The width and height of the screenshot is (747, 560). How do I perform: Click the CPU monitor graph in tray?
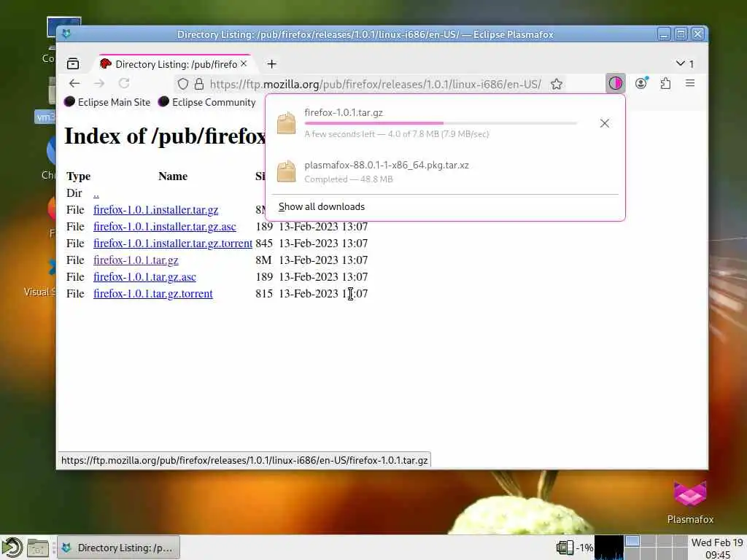point(609,548)
